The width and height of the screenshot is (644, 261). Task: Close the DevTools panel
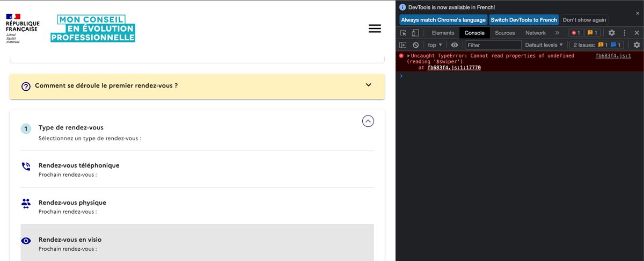636,33
